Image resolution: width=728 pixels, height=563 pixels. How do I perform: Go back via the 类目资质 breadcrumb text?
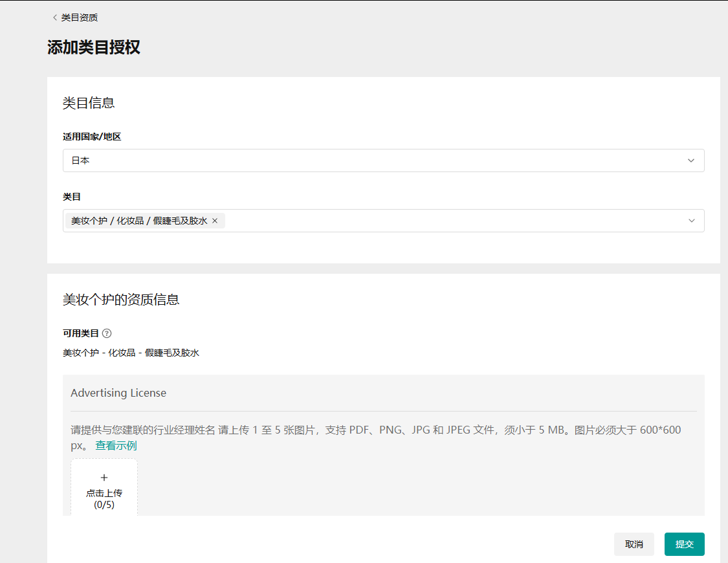80,17
